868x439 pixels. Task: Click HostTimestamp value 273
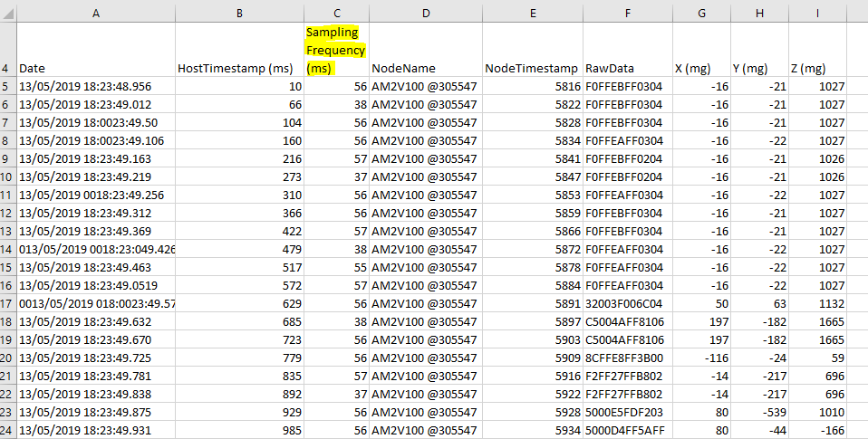240,177
